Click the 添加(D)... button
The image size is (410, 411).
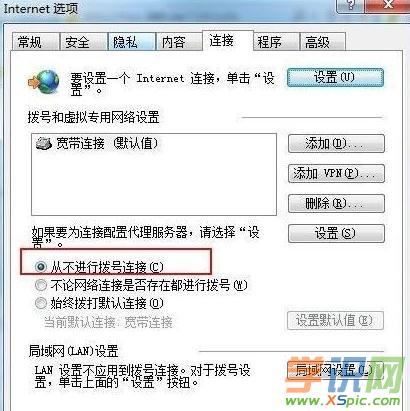point(336,144)
